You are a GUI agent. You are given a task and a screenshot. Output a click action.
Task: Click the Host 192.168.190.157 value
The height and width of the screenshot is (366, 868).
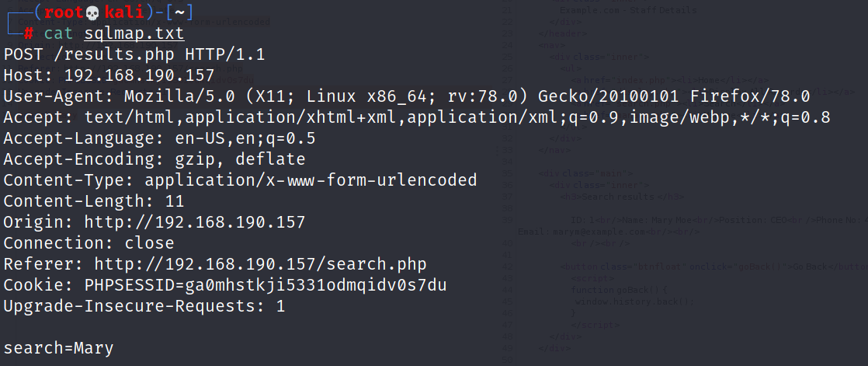139,75
